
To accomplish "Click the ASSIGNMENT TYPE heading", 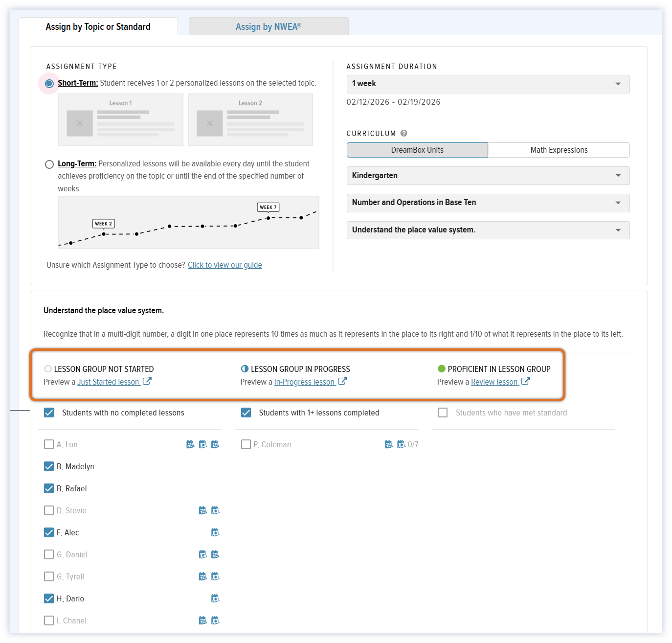I will pos(82,67).
